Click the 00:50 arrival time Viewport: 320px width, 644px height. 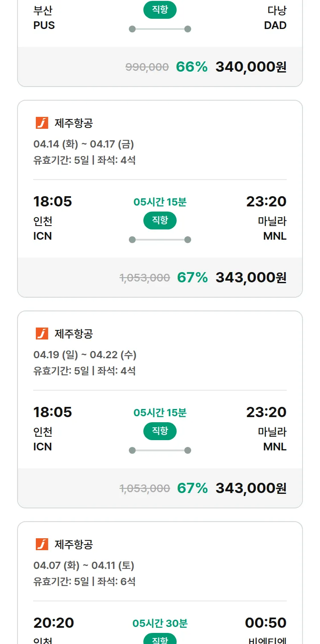click(x=265, y=623)
